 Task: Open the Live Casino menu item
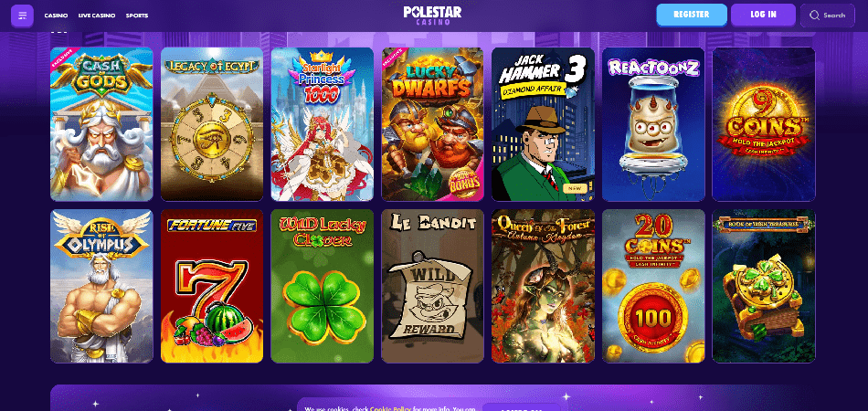(97, 16)
